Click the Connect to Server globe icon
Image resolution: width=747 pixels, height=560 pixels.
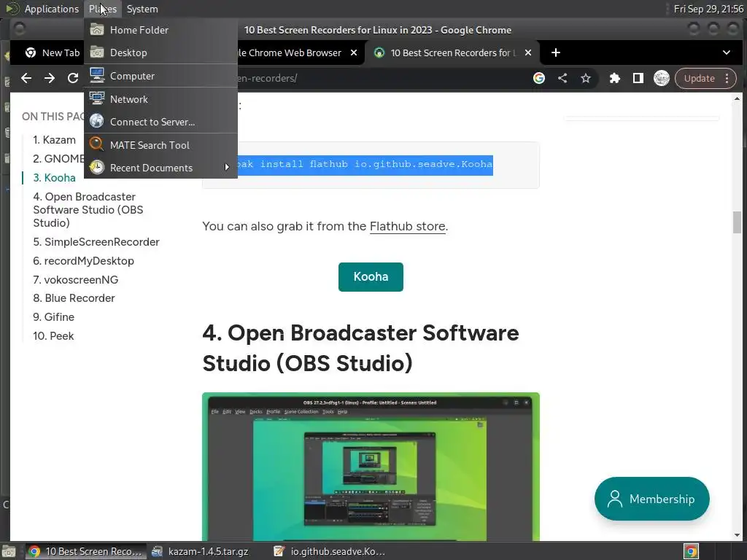pyautogui.click(x=97, y=121)
